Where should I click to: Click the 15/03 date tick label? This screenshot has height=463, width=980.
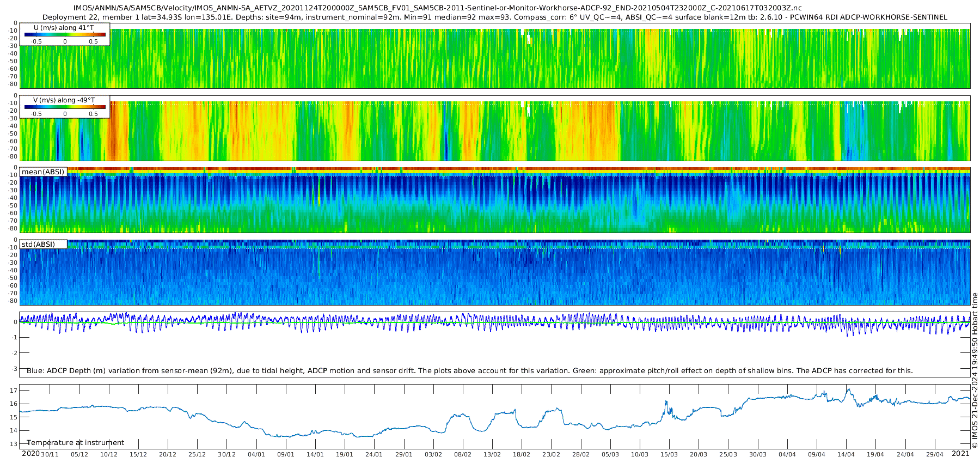(x=669, y=454)
